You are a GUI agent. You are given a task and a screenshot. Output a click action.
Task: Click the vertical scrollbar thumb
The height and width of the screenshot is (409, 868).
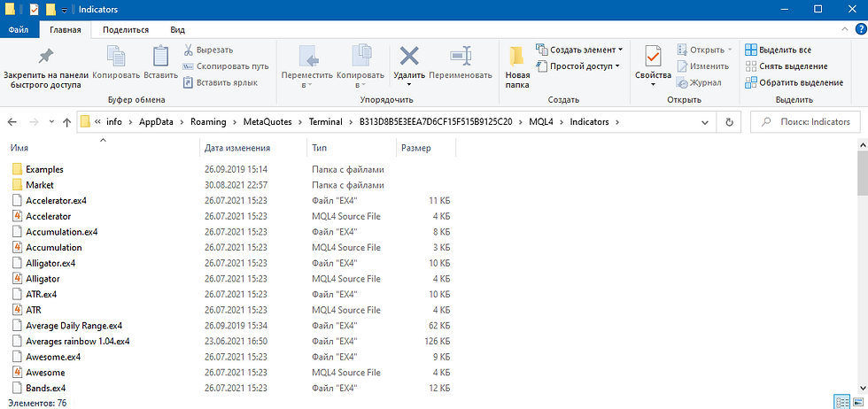[863, 172]
